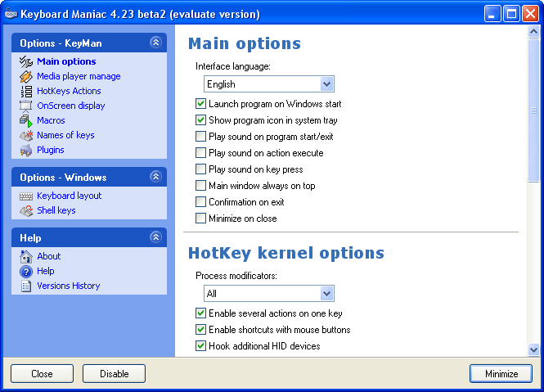This screenshot has width=544, height=392.
Task: Uncheck Enable several actions on one key
Action: tap(200, 313)
